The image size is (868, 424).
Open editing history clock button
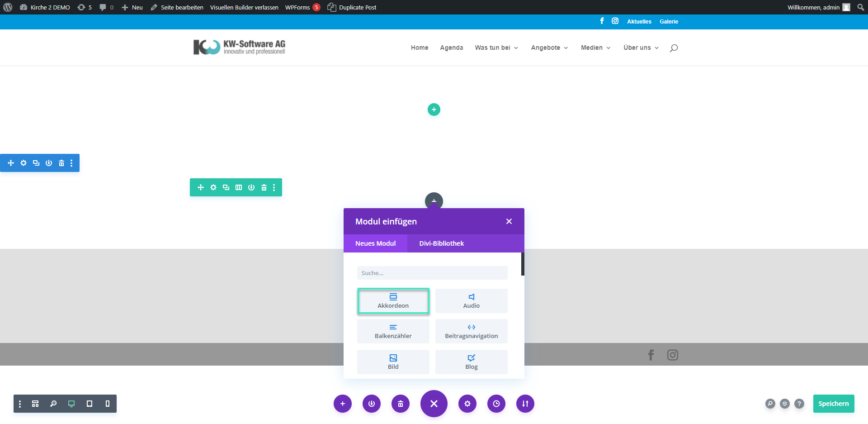(x=496, y=404)
